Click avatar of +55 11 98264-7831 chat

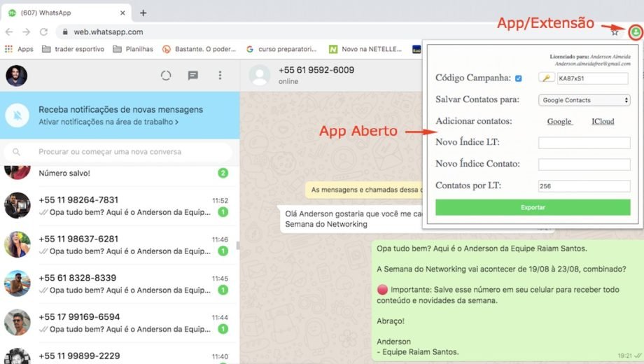click(x=17, y=205)
